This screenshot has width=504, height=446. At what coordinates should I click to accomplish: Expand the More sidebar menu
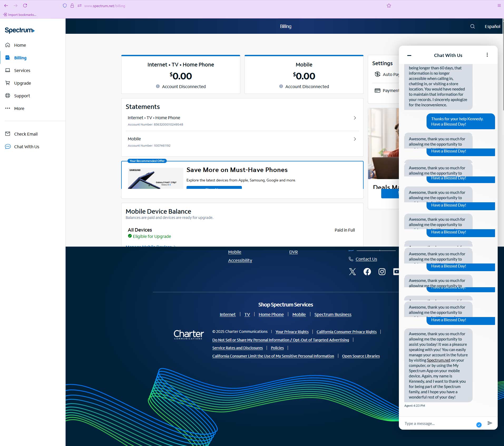(19, 108)
